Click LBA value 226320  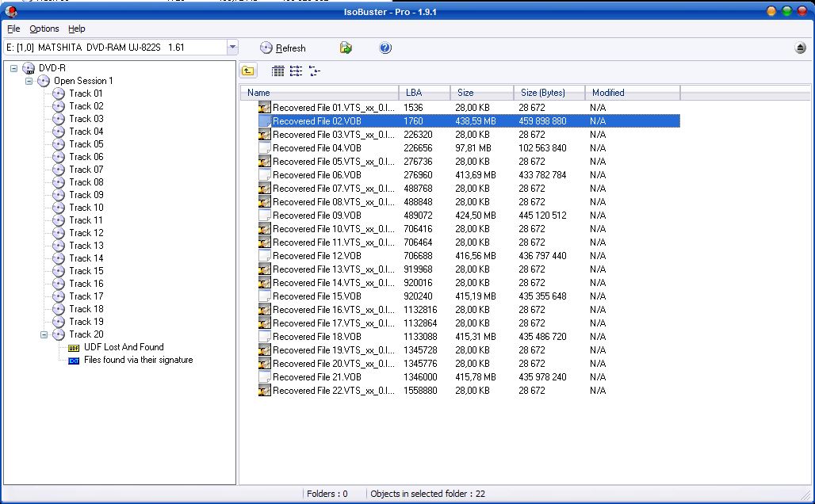tap(418, 135)
